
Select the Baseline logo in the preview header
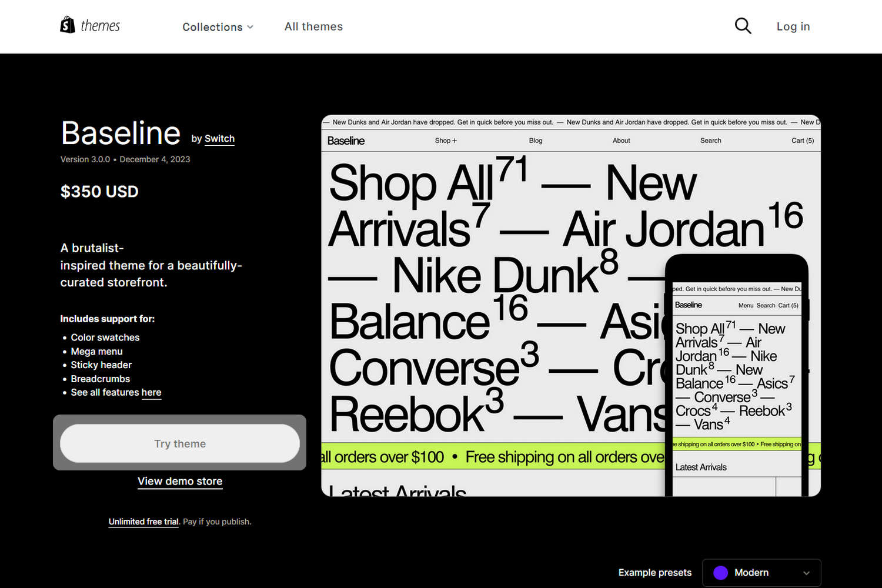[346, 141]
